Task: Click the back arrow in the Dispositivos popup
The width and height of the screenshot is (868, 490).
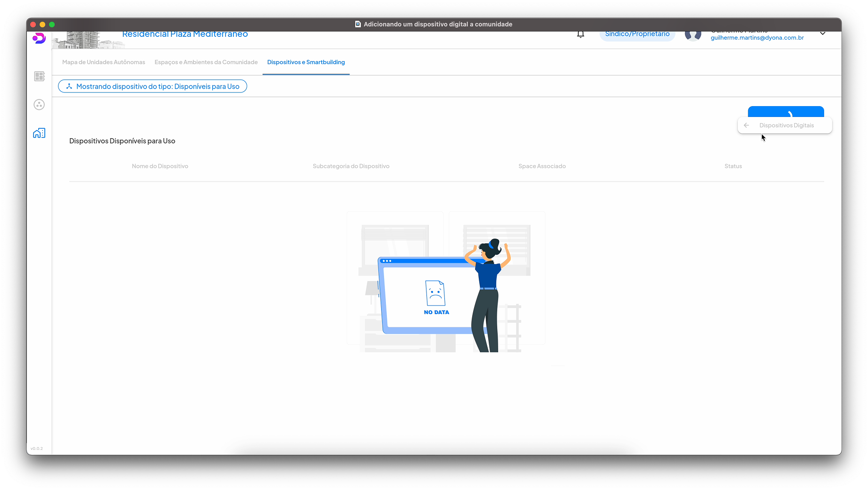Action: tap(746, 125)
